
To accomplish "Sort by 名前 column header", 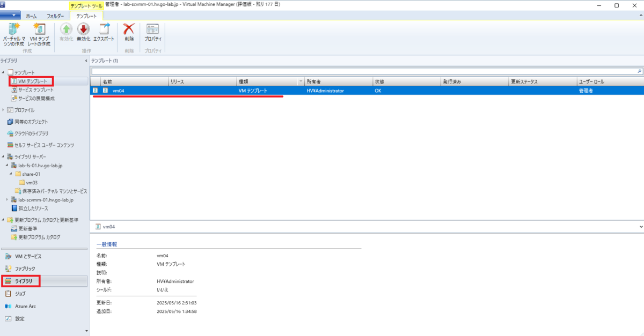I will click(x=134, y=82).
